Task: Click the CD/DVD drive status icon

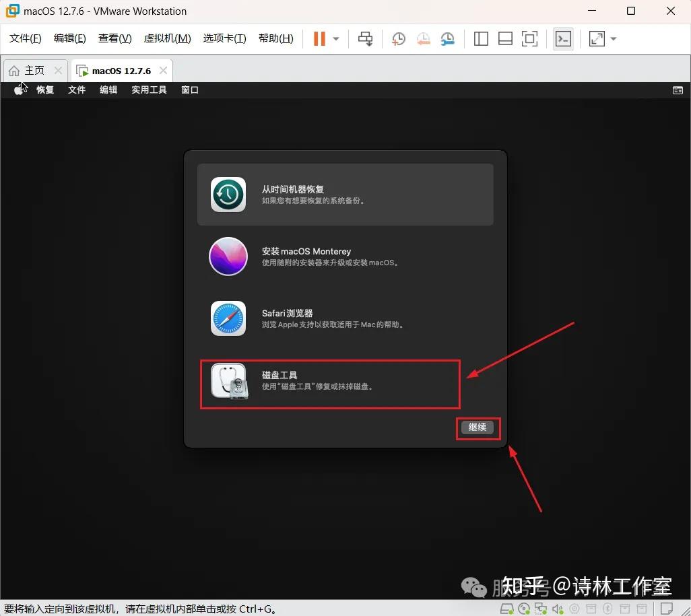Action: [x=524, y=609]
